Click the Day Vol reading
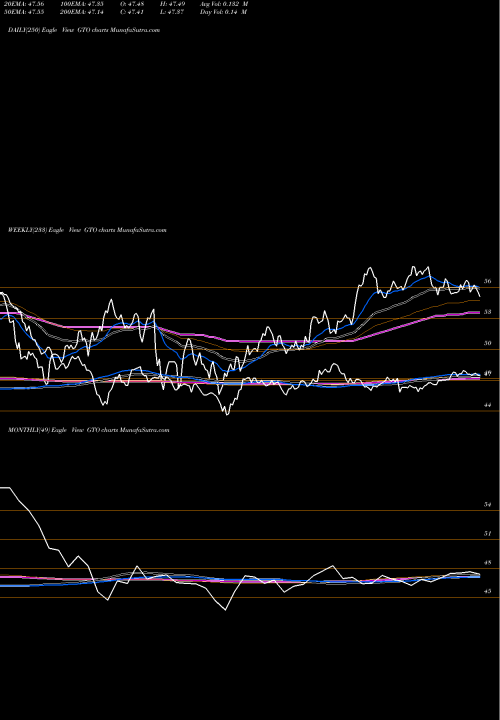The image size is (500, 720). (x=224, y=12)
